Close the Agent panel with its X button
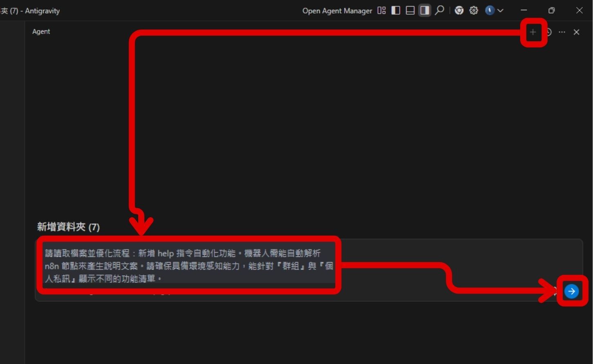Image resolution: width=593 pixels, height=364 pixels. click(x=576, y=32)
